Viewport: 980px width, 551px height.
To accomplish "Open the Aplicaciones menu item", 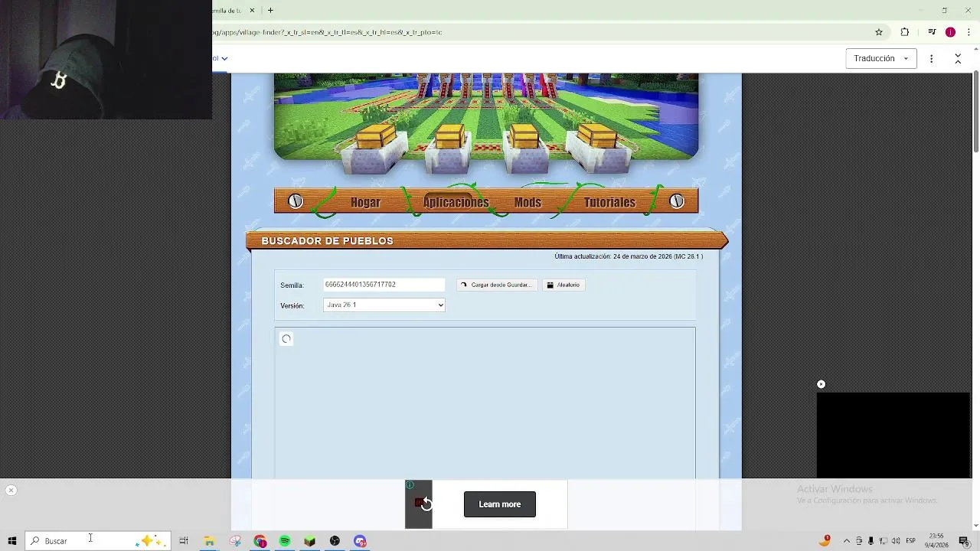I will pos(456,202).
